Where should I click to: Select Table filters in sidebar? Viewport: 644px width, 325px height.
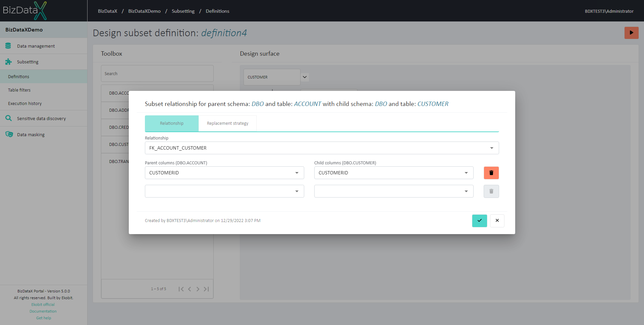44,90
